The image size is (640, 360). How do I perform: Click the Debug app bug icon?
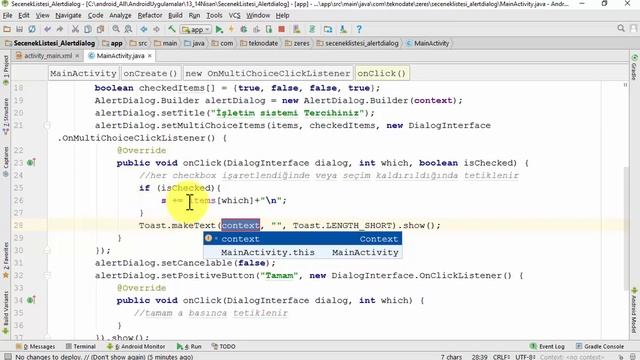(x=244, y=29)
